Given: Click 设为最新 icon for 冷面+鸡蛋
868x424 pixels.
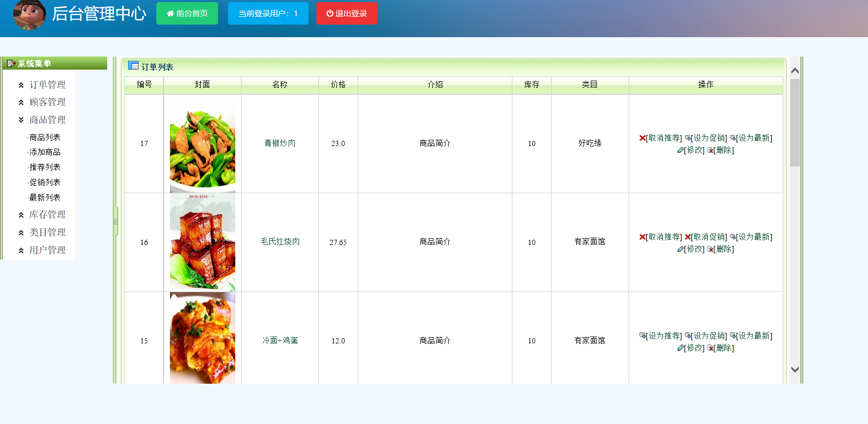Looking at the screenshot, I should 733,336.
